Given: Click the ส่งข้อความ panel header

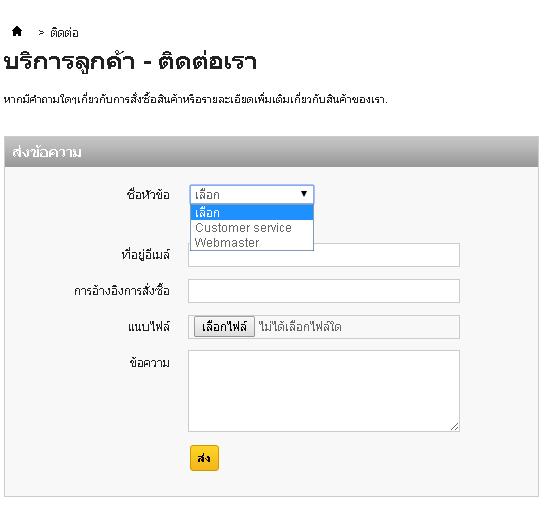Looking at the screenshot, I should tap(272, 152).
